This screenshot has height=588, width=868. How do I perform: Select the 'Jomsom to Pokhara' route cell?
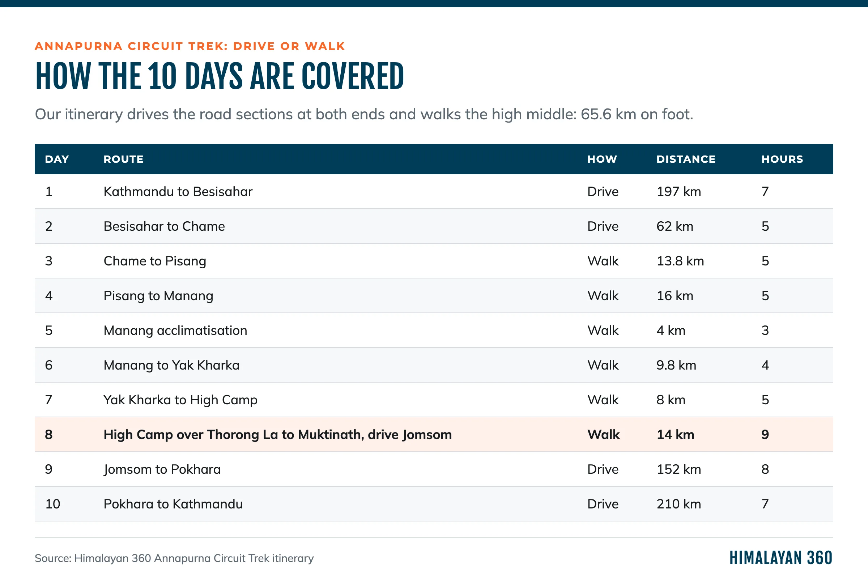click(x=162, y=469)
